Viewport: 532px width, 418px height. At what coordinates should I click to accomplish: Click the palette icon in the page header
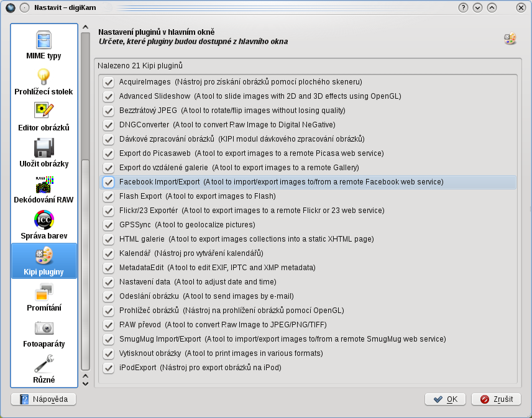[x=510, y=39]
